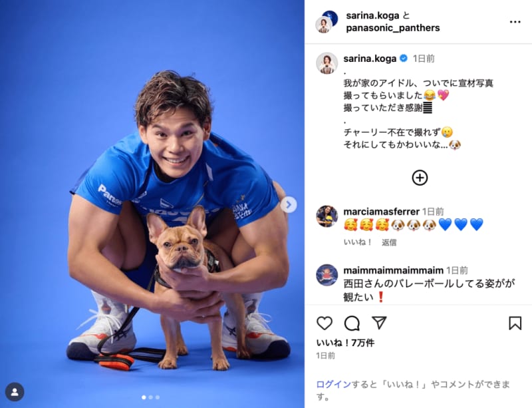Open the marciamasferrer profile avatar
532x408 pixels.
[327, 216]
